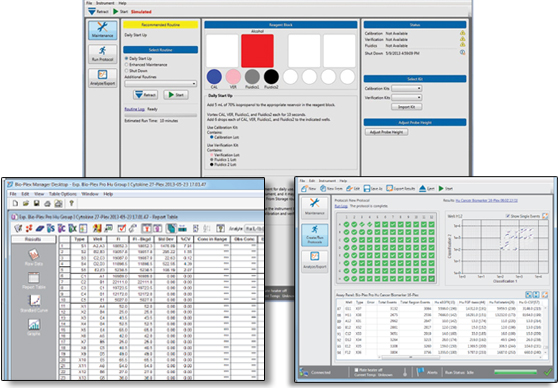558x388 pixels.
Task: Click the Conc in Range column header
Action: (212, 239)
